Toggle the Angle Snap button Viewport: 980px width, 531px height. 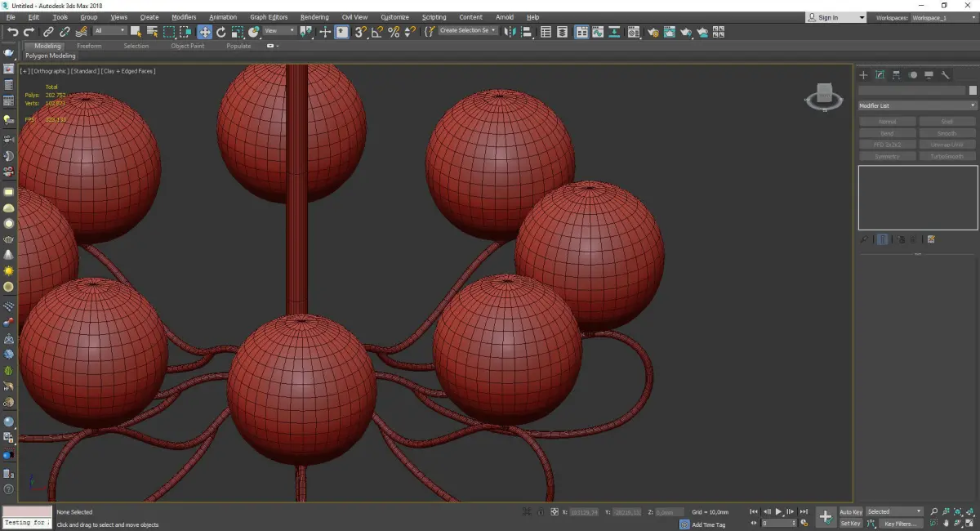[x=376, y=32]
